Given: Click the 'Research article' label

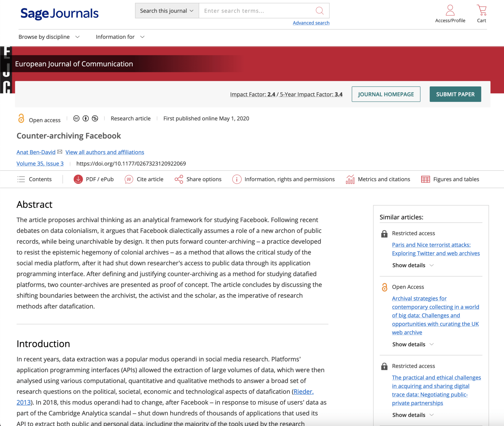Looking at the screenshot, I should pos(131,118).
